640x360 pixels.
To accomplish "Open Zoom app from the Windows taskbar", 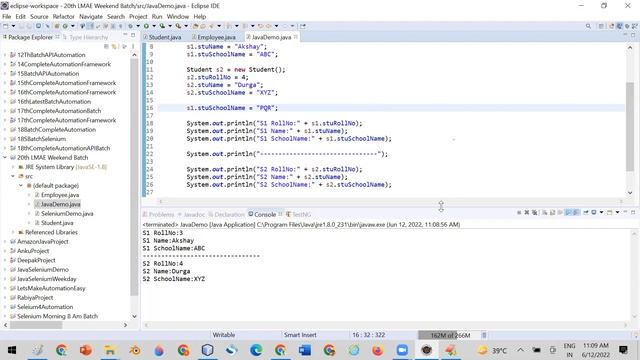I will click(402, 350).
